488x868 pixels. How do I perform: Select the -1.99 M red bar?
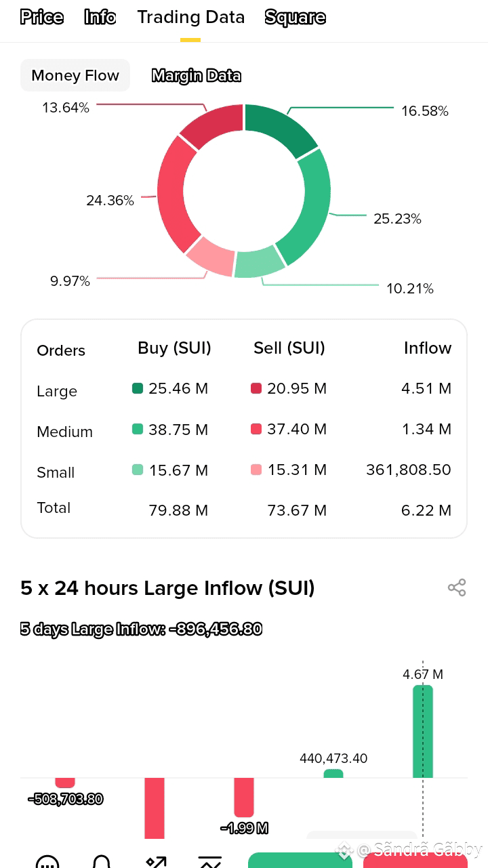click(244, 798)
